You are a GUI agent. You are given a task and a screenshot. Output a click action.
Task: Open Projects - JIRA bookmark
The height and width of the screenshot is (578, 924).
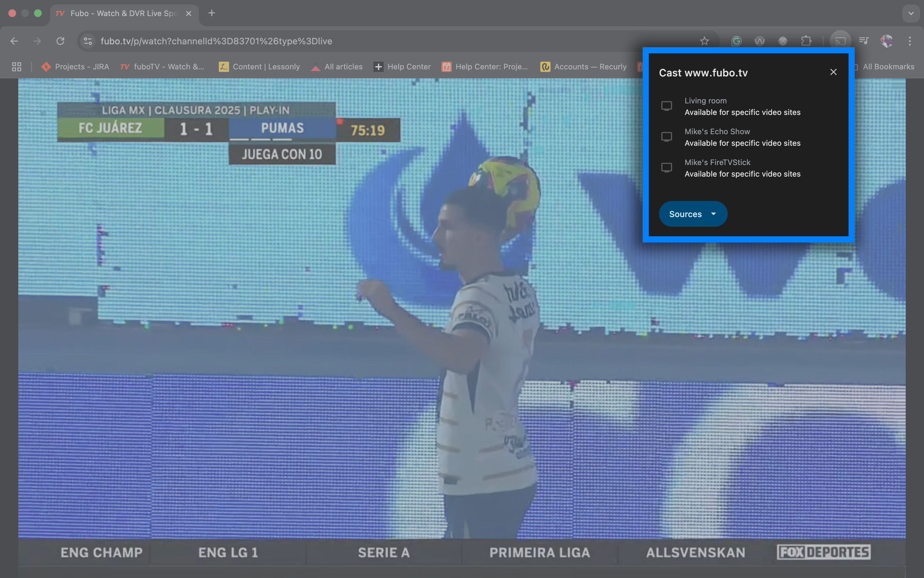(75, 66)
